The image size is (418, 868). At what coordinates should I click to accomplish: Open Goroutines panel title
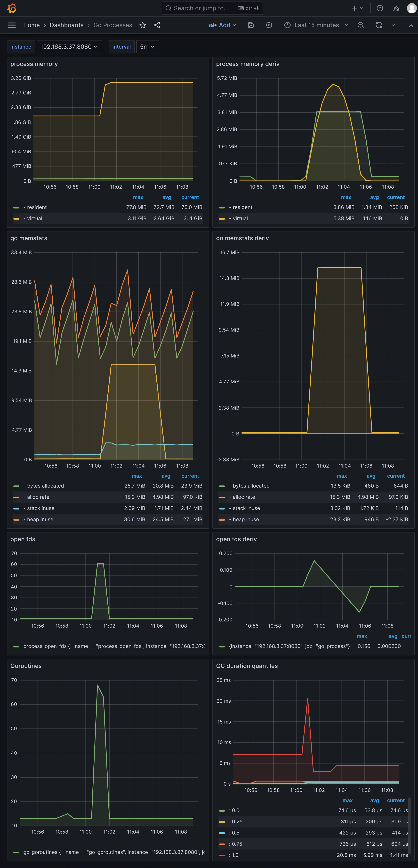tap(26, 666)
